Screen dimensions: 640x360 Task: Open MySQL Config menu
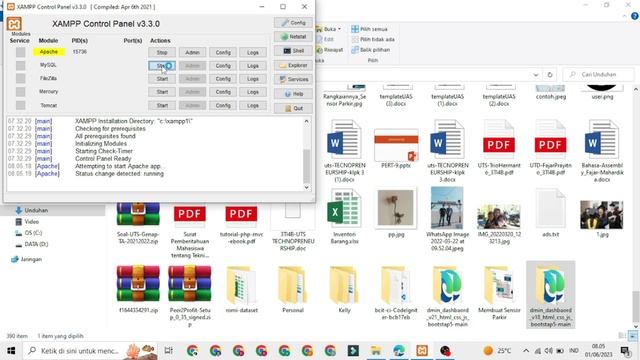coord(223,66)
